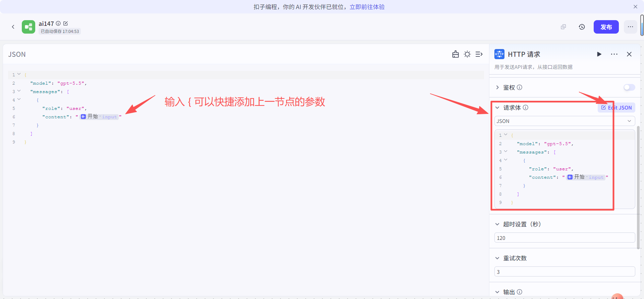Screen dimensions: 644x299
Task: Collapse the 请求体 section
Action: (x=497, y=108)
